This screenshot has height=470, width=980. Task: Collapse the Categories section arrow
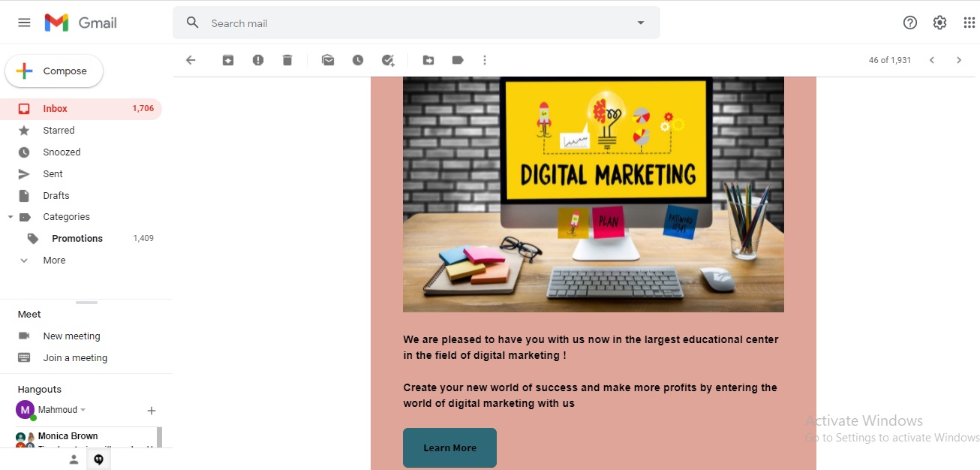click(x=11, y=217)
